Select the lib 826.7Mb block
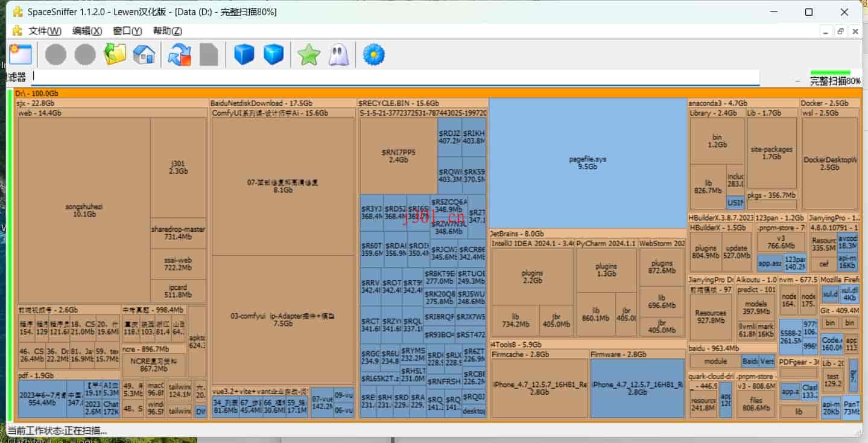This screenshot has height=443, width=868. [708, 186]
